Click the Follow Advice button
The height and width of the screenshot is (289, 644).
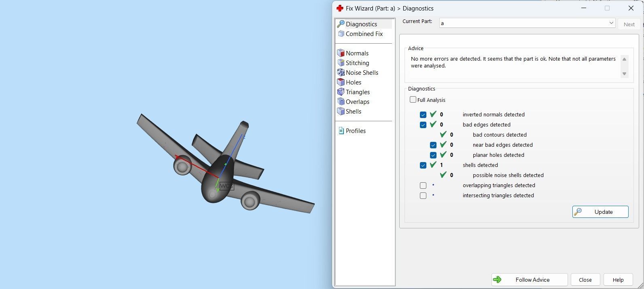tap(530, 280)
